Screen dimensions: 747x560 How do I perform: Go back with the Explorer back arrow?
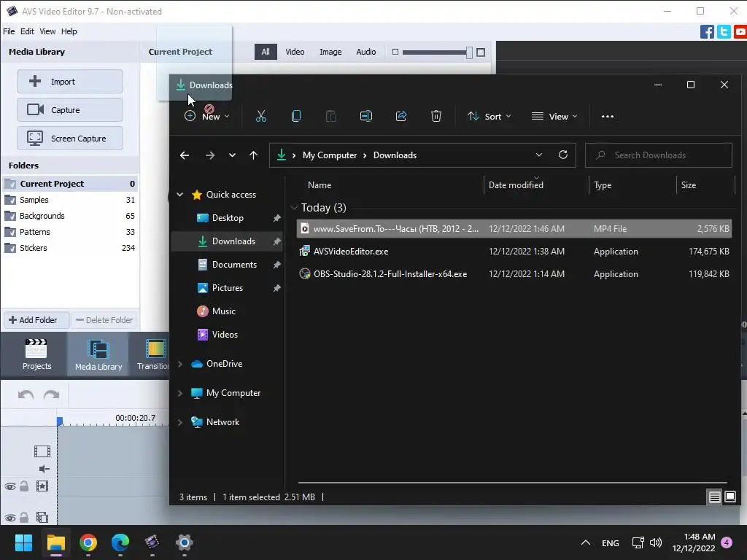[185, 155]
